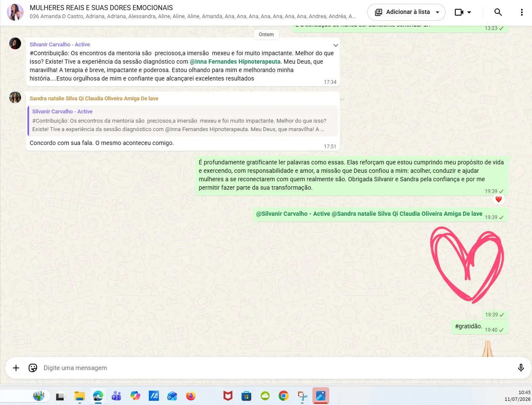Image resolution: width=532 pixels, height=405 pixels.
Task: Click the taskbar search box icon
Action: pyautogui.click(x=39, y=396)
